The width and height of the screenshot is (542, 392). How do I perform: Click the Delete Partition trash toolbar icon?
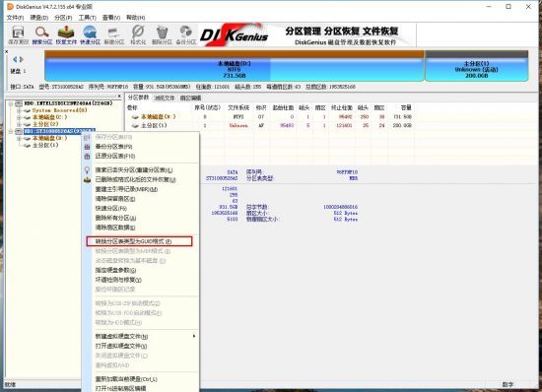pos(162,35)
